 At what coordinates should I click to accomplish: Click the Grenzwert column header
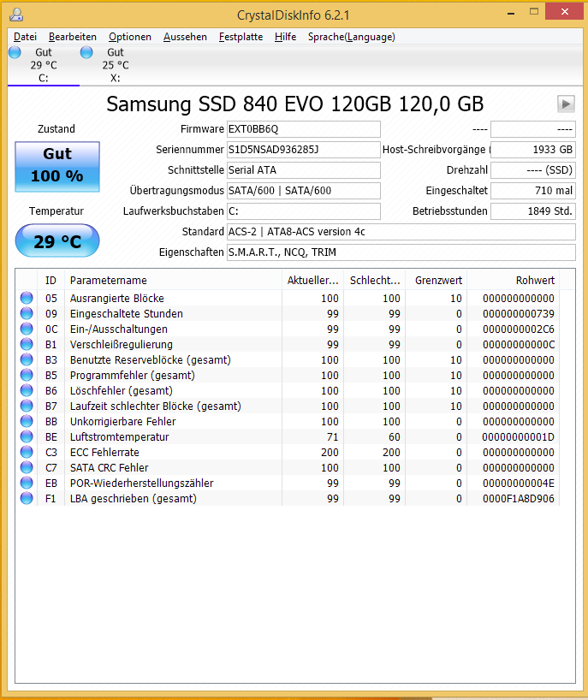[x=437, y=281]
